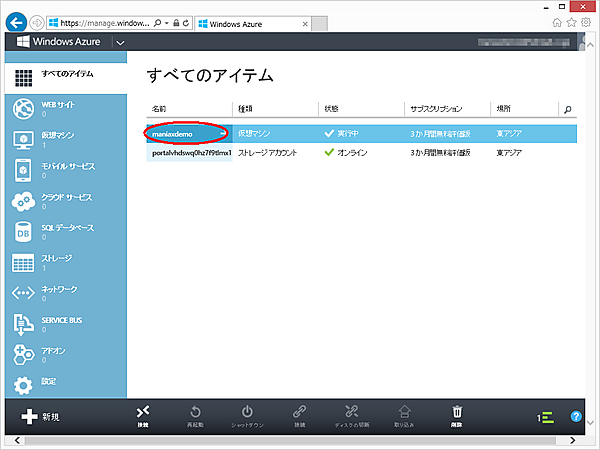Image resolution: width=600 pixels, height=450 pixels.
Task: Click the search magnifier in table header
Action: (568, 108)
